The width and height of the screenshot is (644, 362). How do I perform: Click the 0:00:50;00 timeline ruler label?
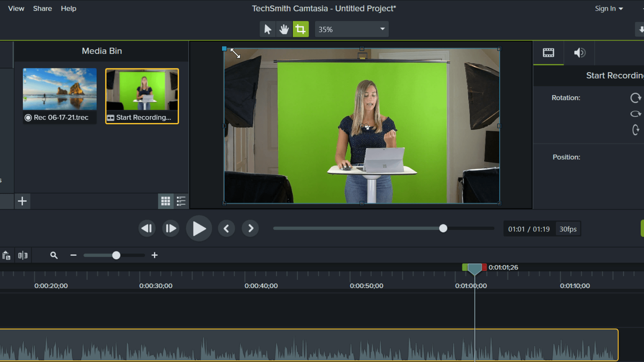pyautogui.click(x=366, y=286)
